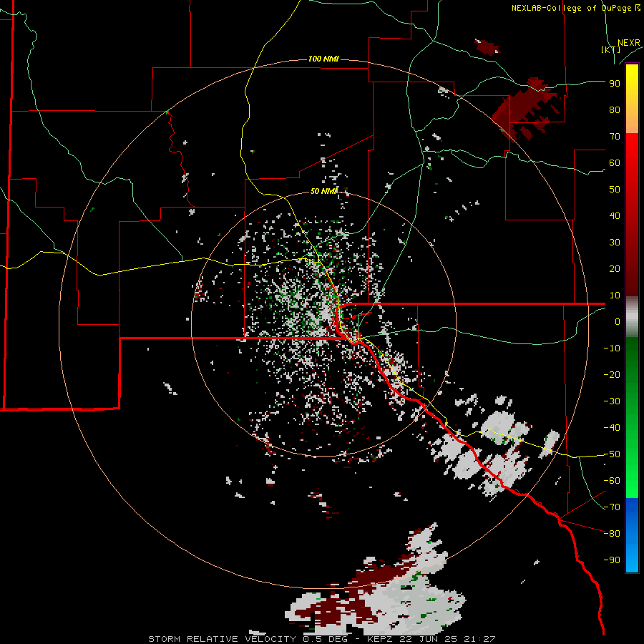
Task: Click the '0' value on the velocity scale
Action: click(x=618, y=322)
